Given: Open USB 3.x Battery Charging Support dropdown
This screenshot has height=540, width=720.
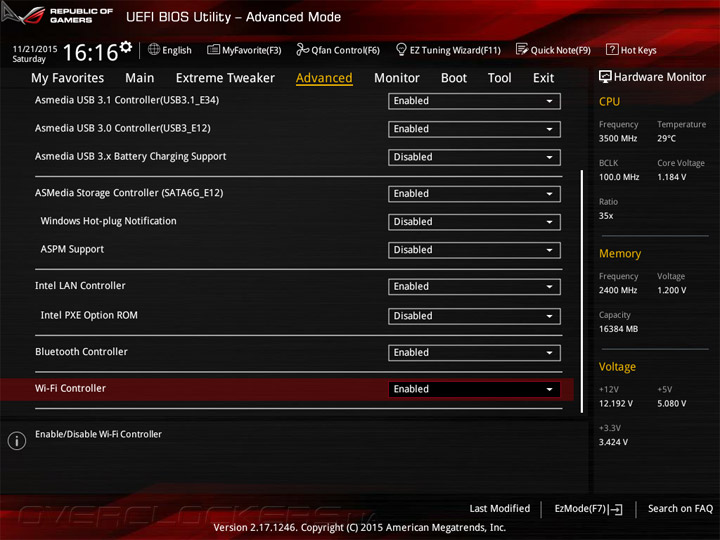Looking at the screenshot, I should 474,157.
